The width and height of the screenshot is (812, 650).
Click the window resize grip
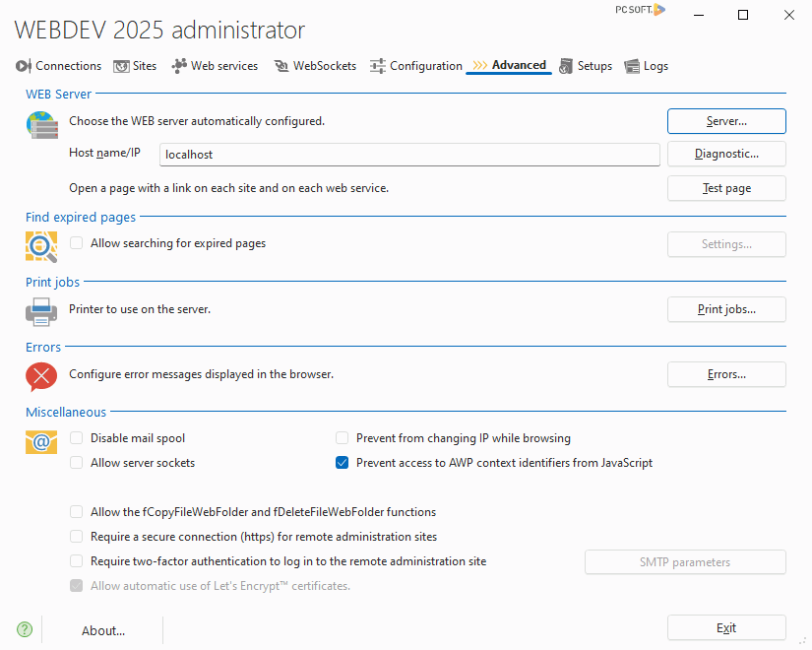803,641
